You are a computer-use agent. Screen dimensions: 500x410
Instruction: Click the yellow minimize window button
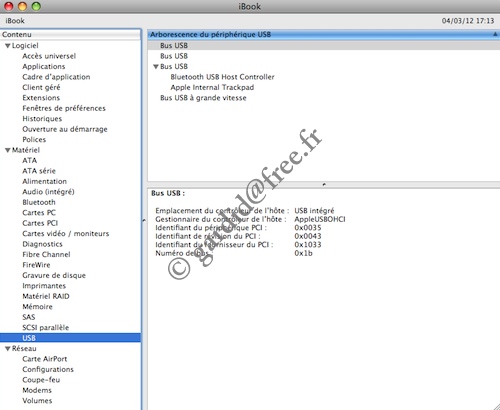22,6
